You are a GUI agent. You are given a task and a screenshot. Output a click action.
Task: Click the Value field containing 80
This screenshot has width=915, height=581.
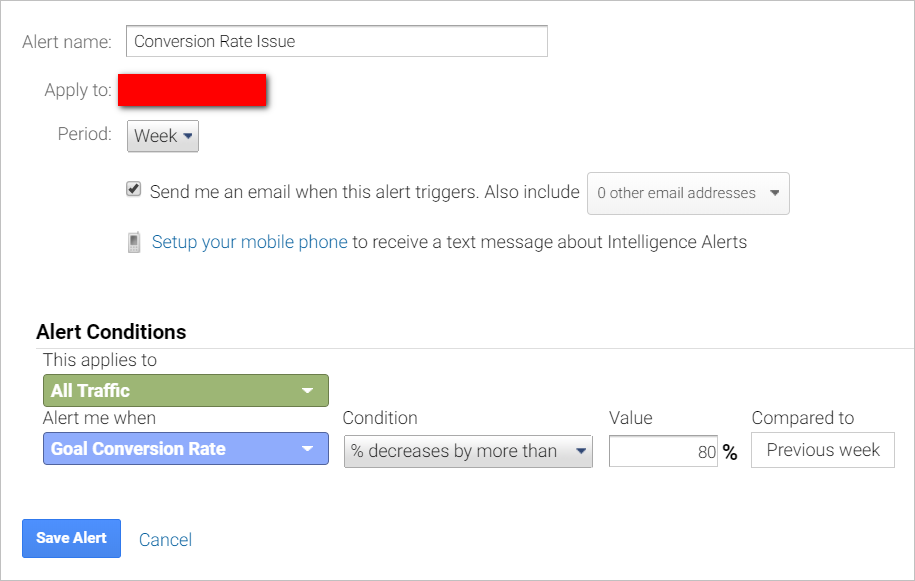[663, 450]
